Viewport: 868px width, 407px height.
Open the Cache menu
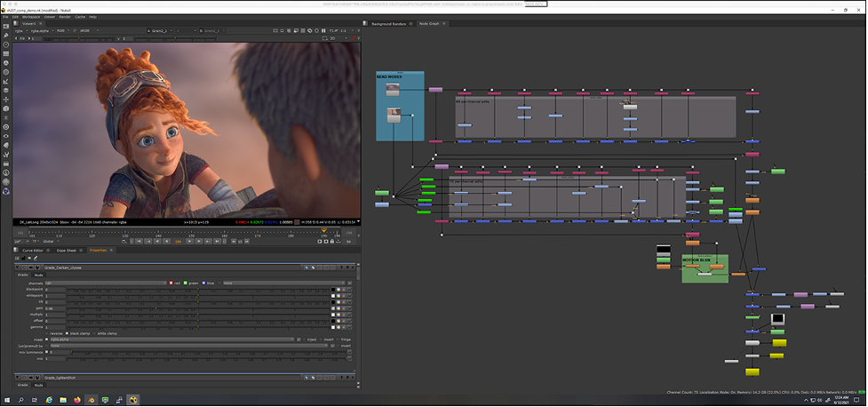(80, 17)
